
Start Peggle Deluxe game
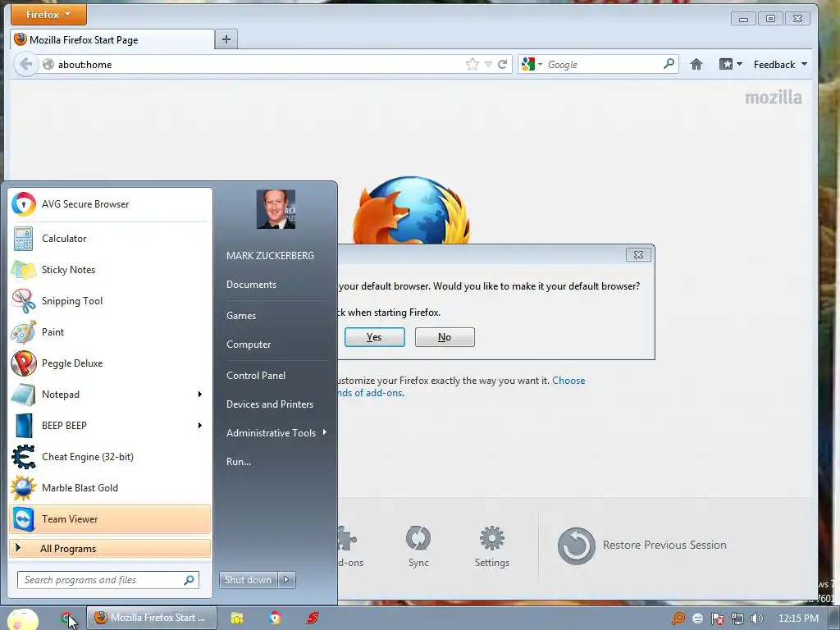110,363
